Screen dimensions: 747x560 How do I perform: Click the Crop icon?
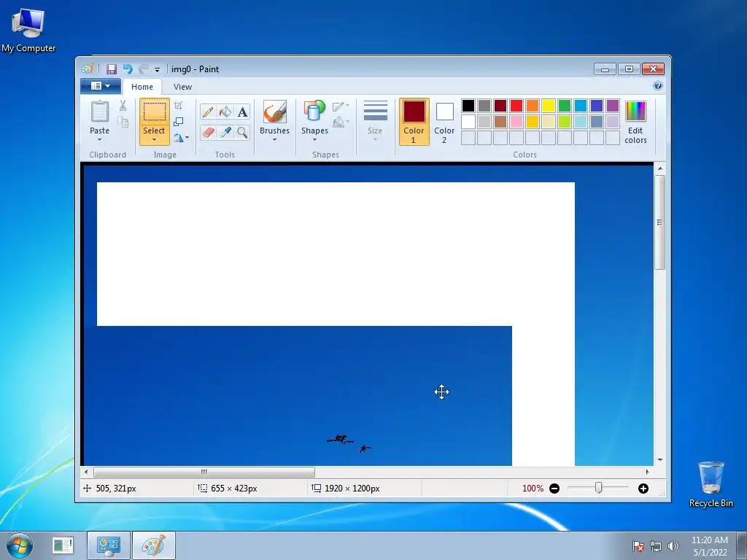(178, 106)
